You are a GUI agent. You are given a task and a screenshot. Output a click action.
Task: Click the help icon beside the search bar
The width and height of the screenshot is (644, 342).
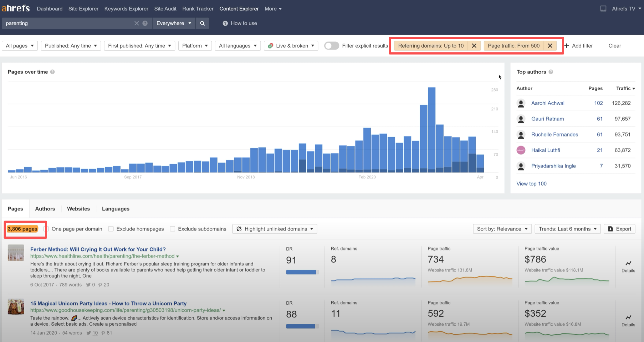pos(145,23)
